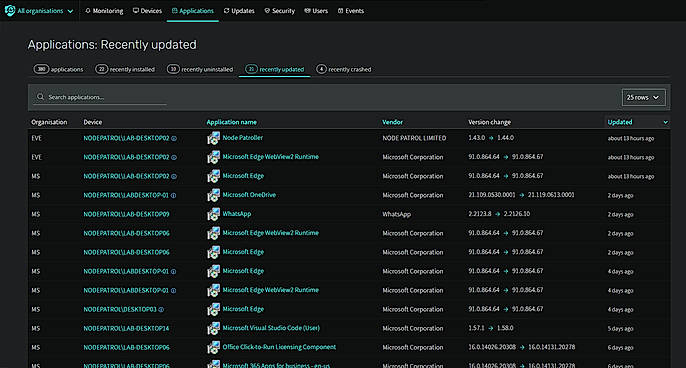Open the Devices tab
Screen dimensions: 686x368
pyautogui.click(x=147, y=11)
